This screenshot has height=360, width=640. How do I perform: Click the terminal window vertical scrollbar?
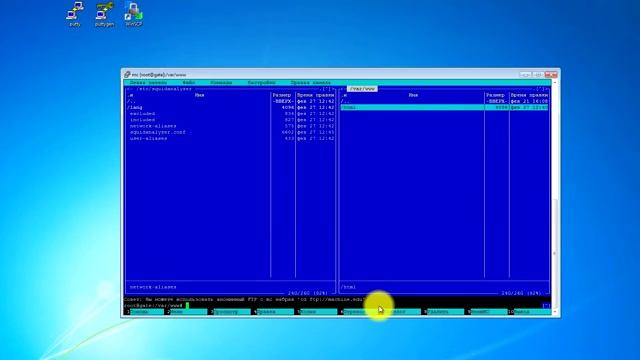554,197
